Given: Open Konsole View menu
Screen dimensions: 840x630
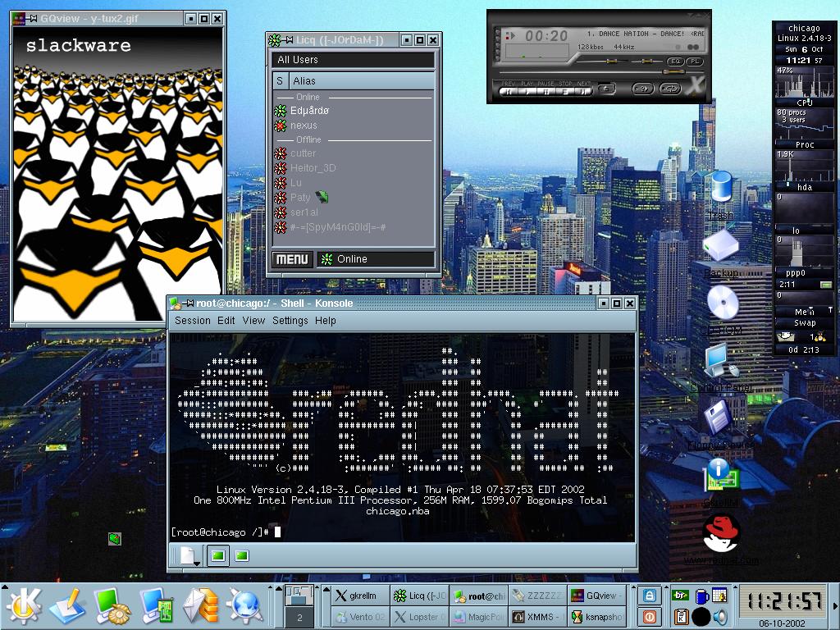Looking at the screenshot, I should [253, 321].
